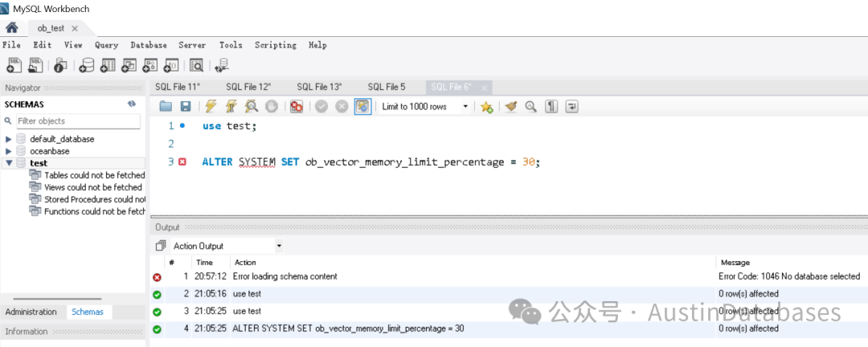The width and height of the screenshot is (868, 347).
Task: Expand the oceanbase schema
Action: tap(8, 151)
